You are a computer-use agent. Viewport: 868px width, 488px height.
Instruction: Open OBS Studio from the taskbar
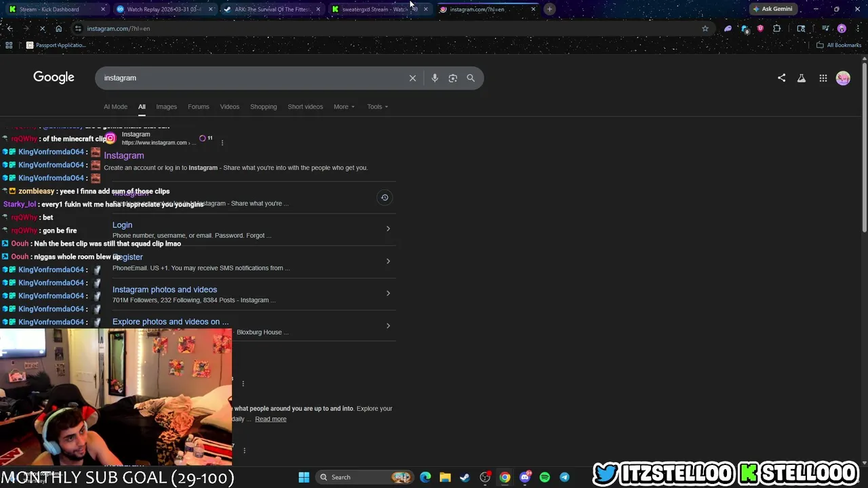coord(485,477)
